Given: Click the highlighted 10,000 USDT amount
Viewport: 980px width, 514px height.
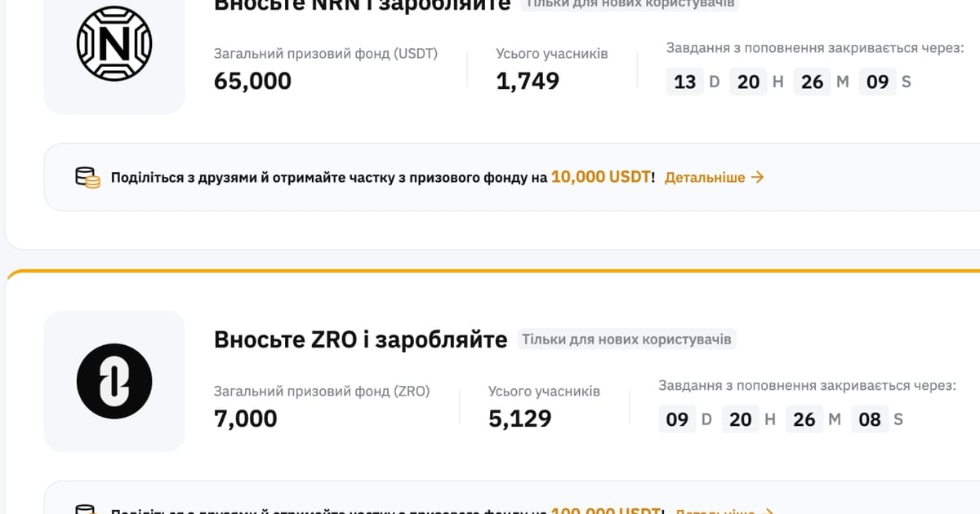Looking at the screenshot, I should point(600,176).
